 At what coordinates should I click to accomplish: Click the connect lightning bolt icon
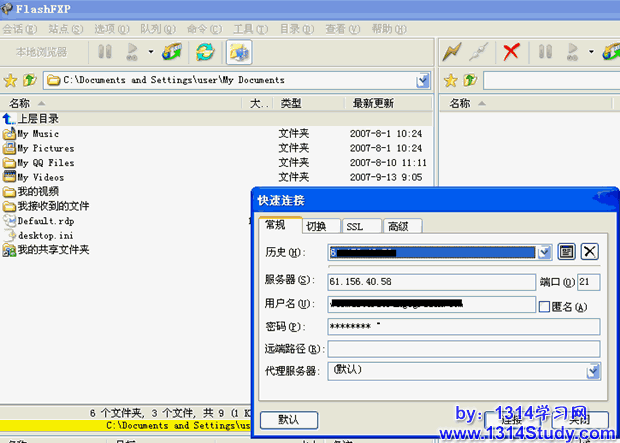[452, 51]
